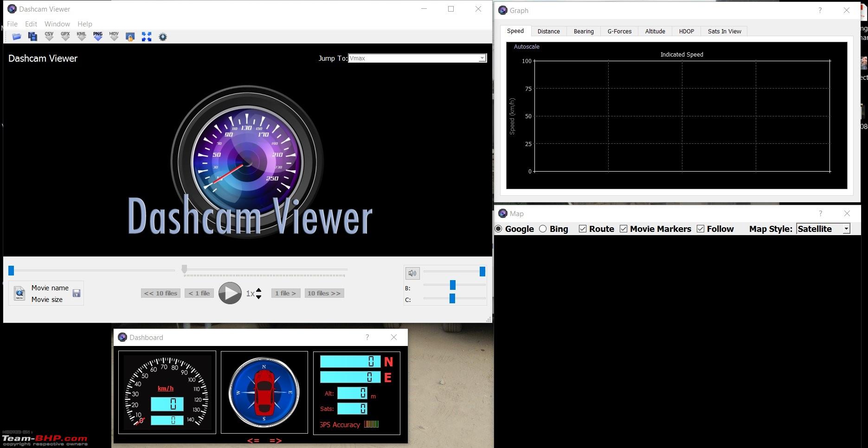This screenshot has width=868, height=448.
Task: Export track using the GPX icon
Action: pos(65,36)
